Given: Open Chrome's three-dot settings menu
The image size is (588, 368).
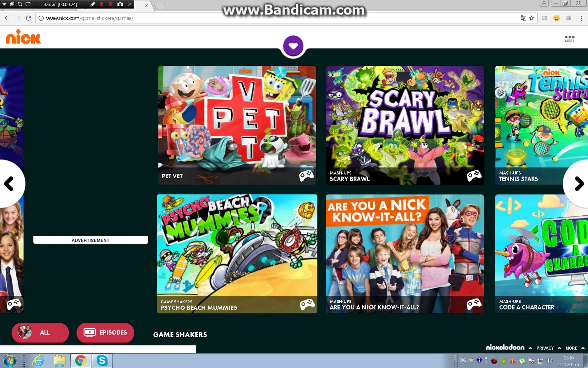Looking at the screenshot, I should (581, 18).
